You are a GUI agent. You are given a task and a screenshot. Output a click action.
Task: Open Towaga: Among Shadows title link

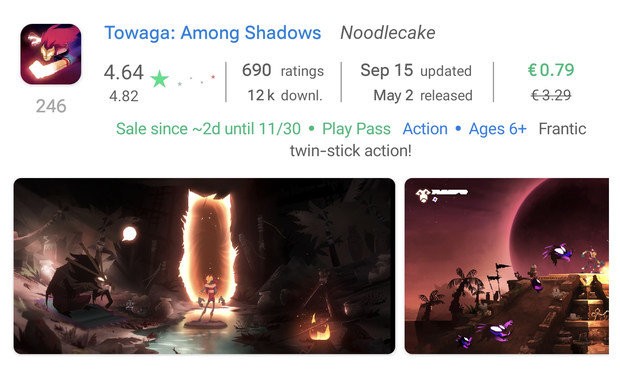[213, 33]
